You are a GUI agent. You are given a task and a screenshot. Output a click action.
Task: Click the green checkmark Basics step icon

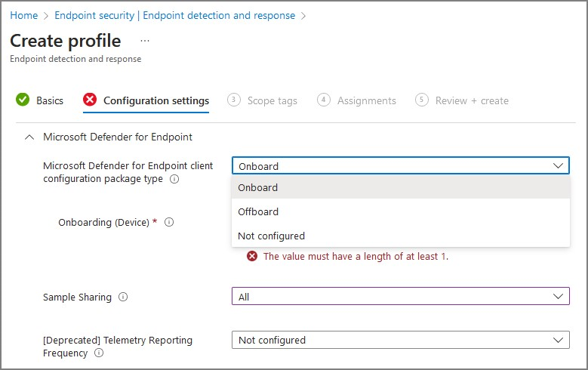click(23, 100)
